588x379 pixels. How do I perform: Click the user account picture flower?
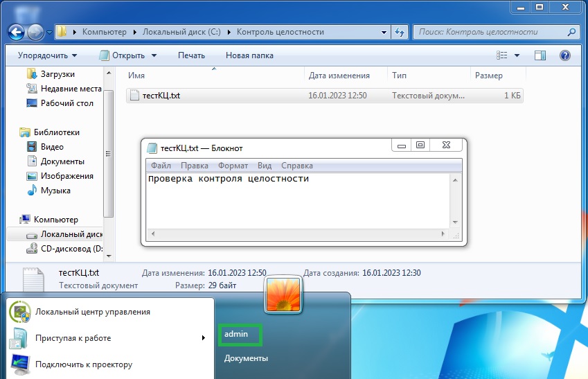284,294
